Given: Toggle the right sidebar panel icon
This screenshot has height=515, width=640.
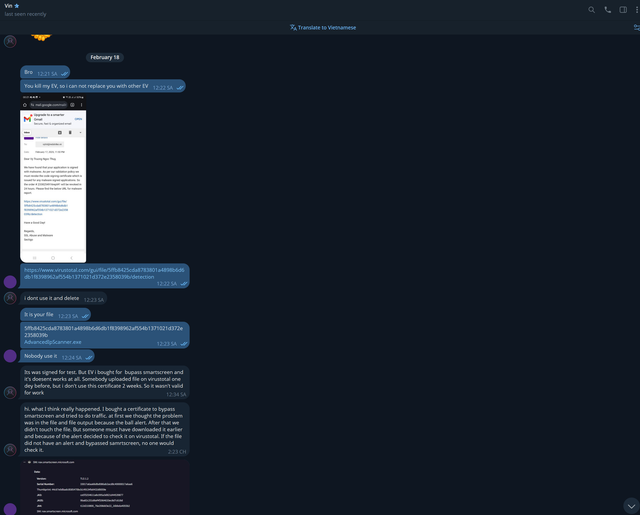Looking at the screenshot, I should click(623, 10).
